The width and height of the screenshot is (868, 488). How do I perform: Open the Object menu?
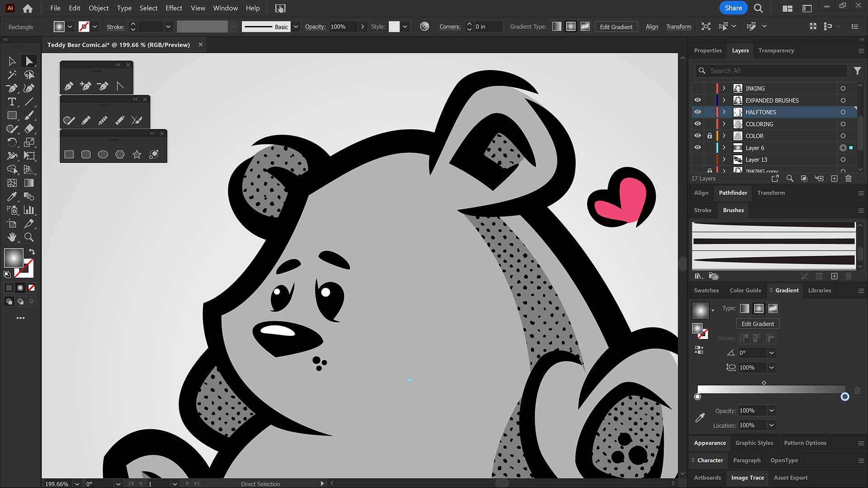(x=99, y=8)
